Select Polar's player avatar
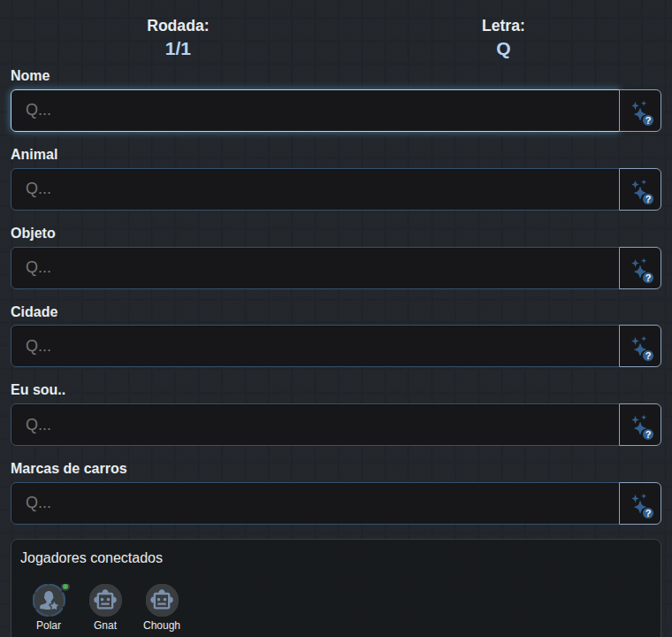Image resolution: width=672 pixels, height=637 pixels. click(49, 600)
